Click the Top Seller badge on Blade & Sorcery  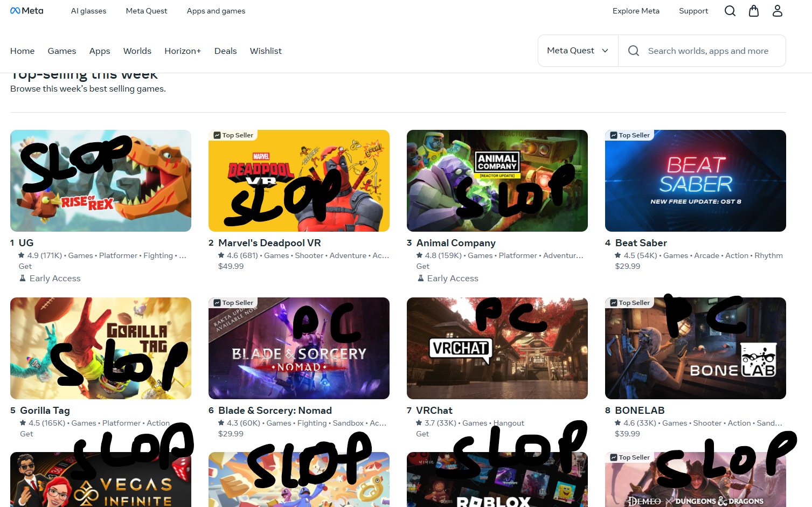[x=233, y=303]
